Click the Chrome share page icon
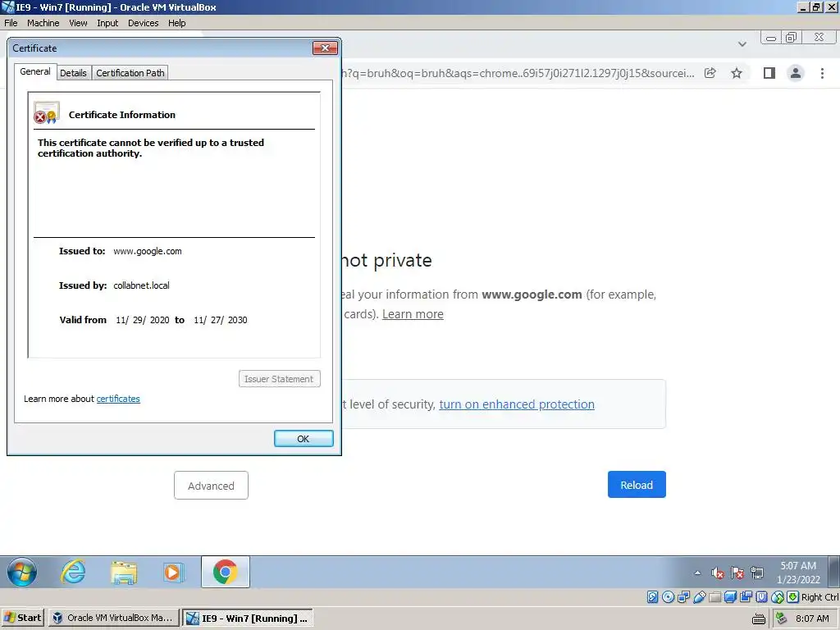Screen dimensions: 840x630 click(710, 73)
